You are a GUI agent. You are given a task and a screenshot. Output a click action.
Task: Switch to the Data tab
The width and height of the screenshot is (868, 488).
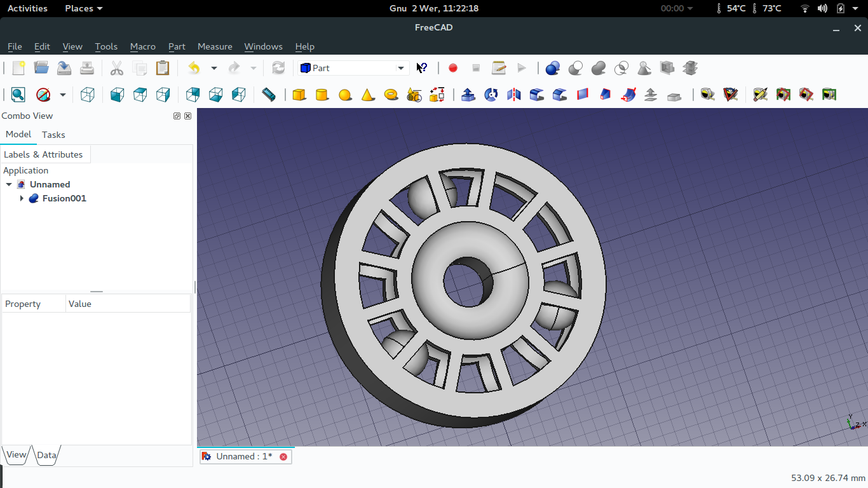(x=46, y=455)
